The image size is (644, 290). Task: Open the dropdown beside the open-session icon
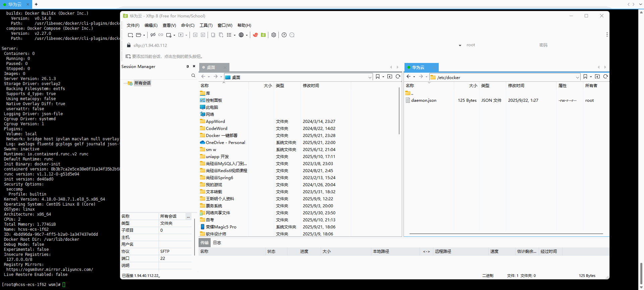click(x=144, y=35)
